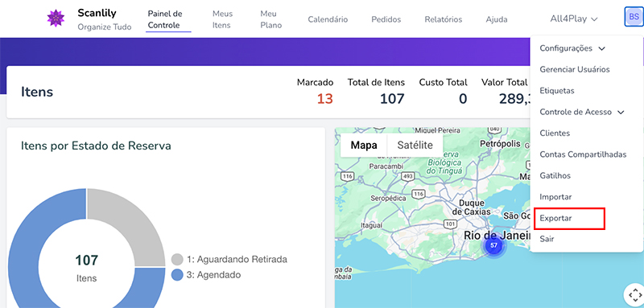The height and width of the screenshot is (308, 644).
Task: Switch map view to Mapa
Action: [x=364, y=146]
